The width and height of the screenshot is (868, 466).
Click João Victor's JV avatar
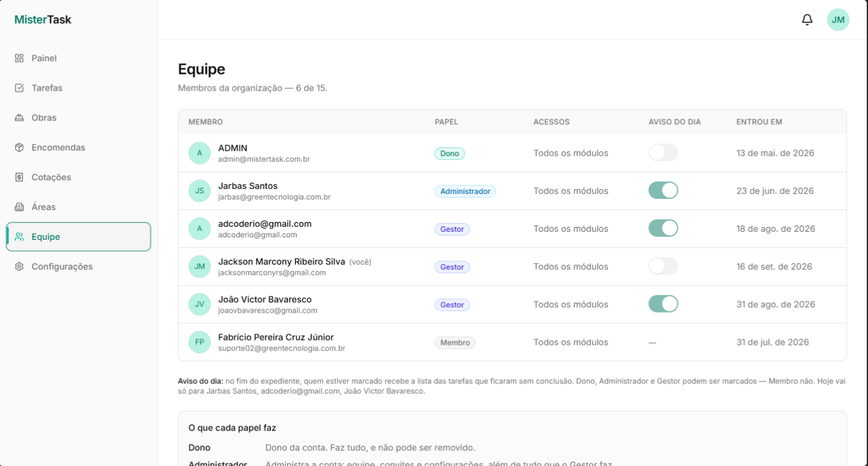coord(199,304)
